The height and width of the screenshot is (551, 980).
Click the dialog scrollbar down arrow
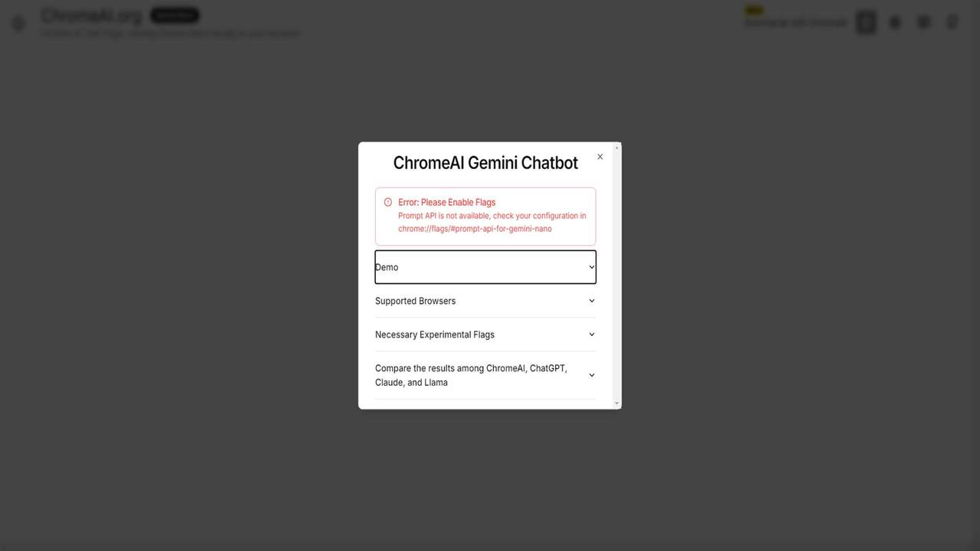coord(617,403)
